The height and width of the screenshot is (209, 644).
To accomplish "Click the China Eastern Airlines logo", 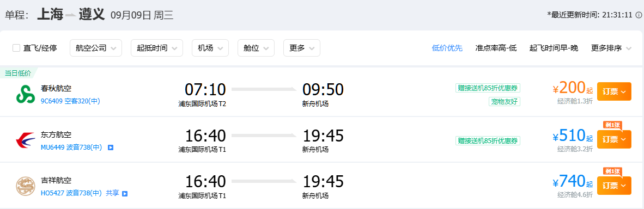I will coord(26,140).
